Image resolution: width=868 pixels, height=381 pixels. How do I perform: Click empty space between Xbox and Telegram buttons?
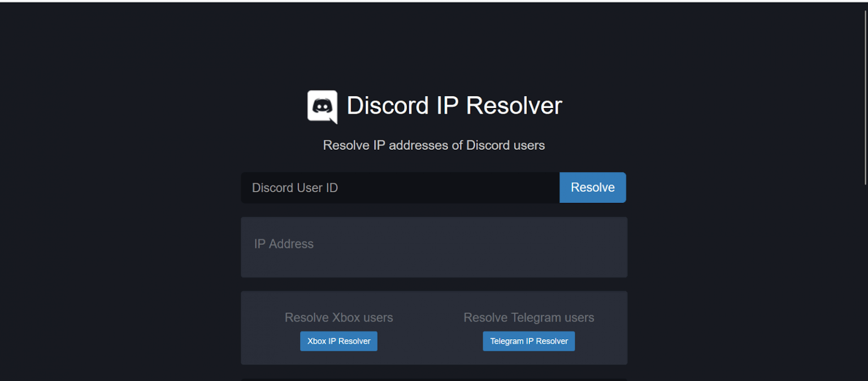[x=431, y=341]
